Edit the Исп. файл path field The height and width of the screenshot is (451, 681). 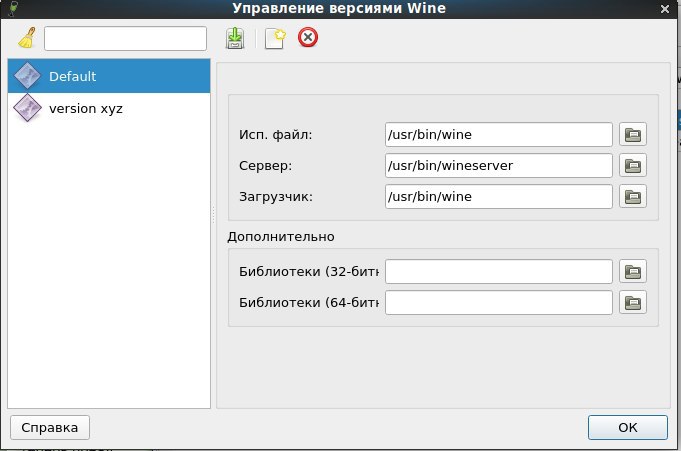pos(499,135)
